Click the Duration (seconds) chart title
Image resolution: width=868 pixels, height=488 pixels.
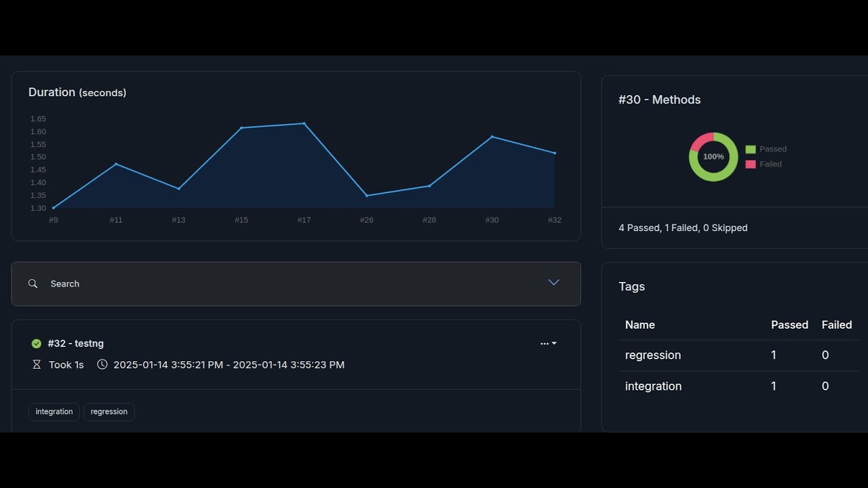77,92
